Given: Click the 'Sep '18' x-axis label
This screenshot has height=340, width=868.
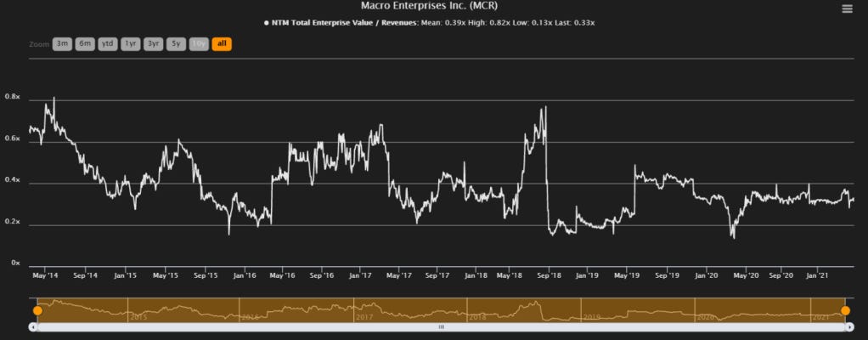Looking at the screenshot, I should (550, 275).
